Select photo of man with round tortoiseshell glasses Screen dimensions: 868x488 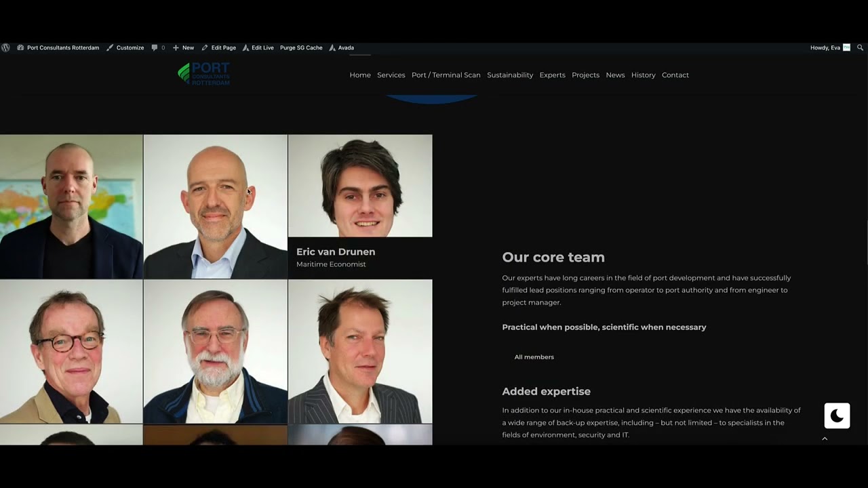click(71, 352)
